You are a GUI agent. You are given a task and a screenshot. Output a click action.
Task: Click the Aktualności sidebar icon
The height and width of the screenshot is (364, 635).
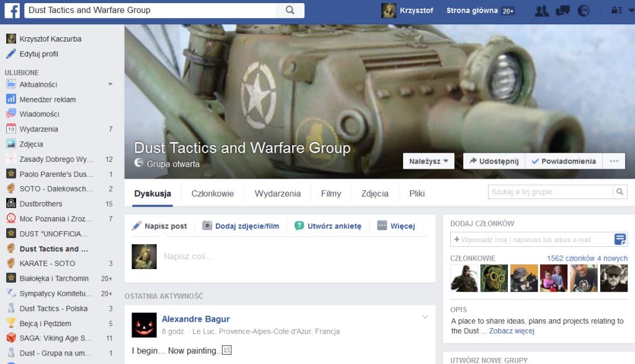tap(11, 84)
